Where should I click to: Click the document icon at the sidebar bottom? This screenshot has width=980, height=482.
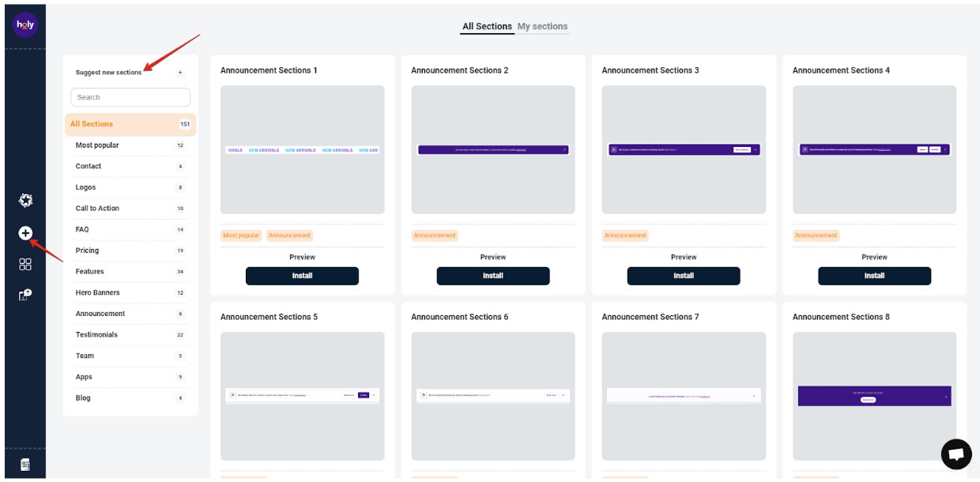(x=25, y=465)
